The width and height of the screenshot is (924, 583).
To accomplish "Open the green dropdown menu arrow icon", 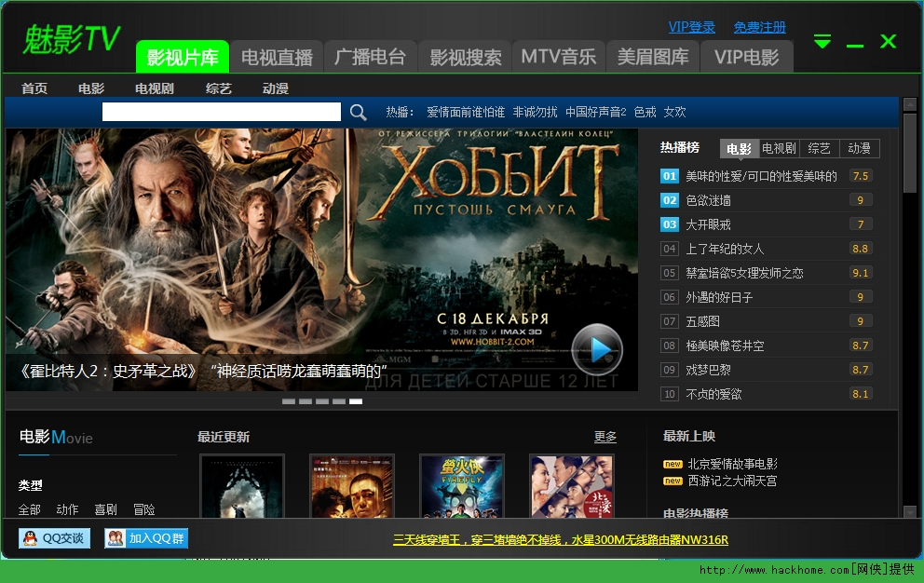I will [822, 41].
